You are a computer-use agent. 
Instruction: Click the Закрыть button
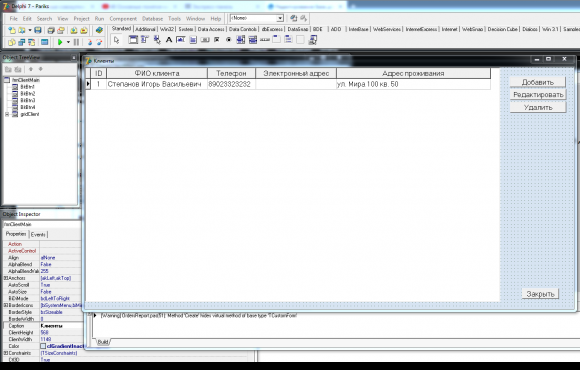pos(540,294)
